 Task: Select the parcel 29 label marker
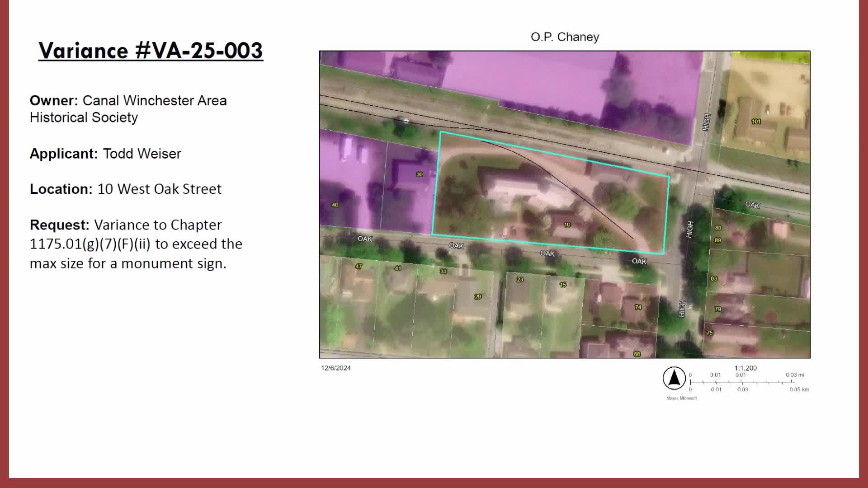click(x=478, y=297)
